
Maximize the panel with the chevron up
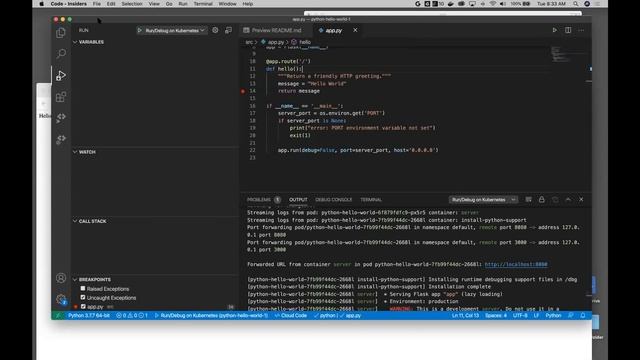[568, 200]
